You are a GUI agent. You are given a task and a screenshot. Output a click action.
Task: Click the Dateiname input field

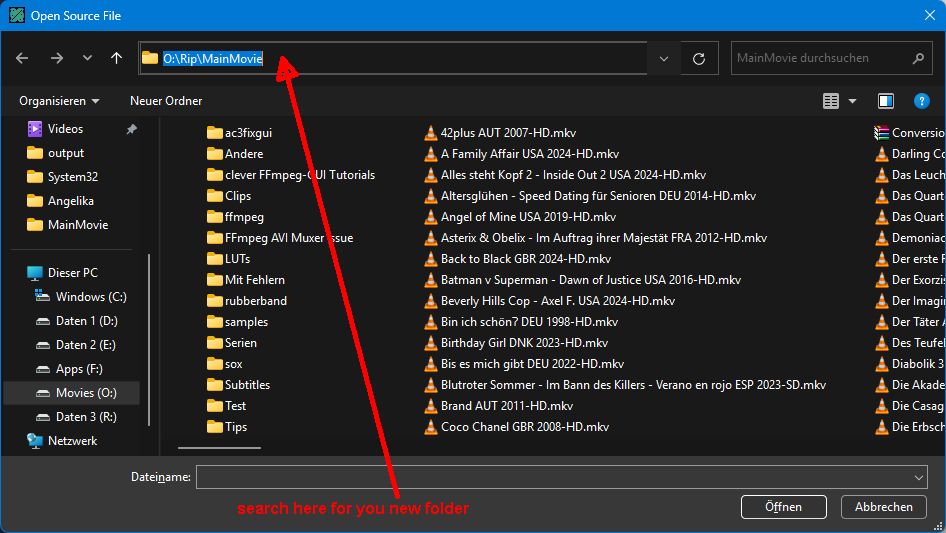tap(562, 477)
